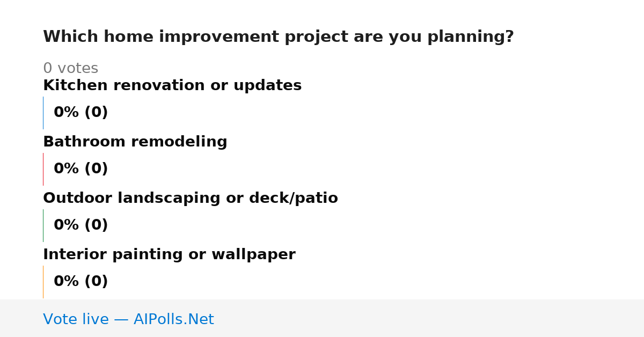Click the 0 votes counter text

click(70, 68)
